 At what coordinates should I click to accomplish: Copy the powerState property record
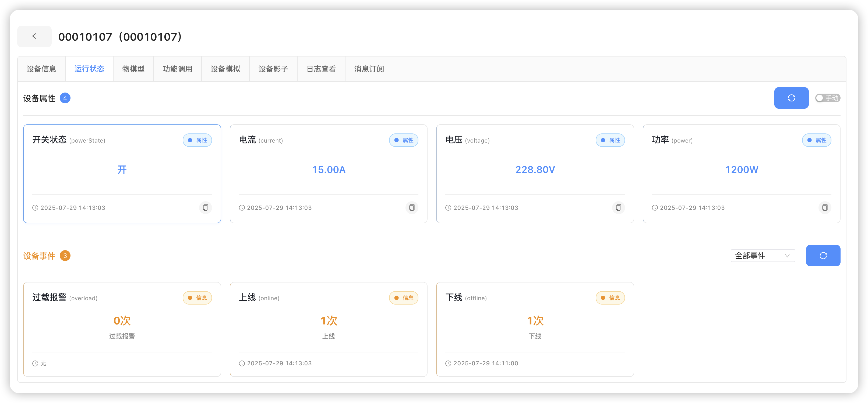(205, 208)
